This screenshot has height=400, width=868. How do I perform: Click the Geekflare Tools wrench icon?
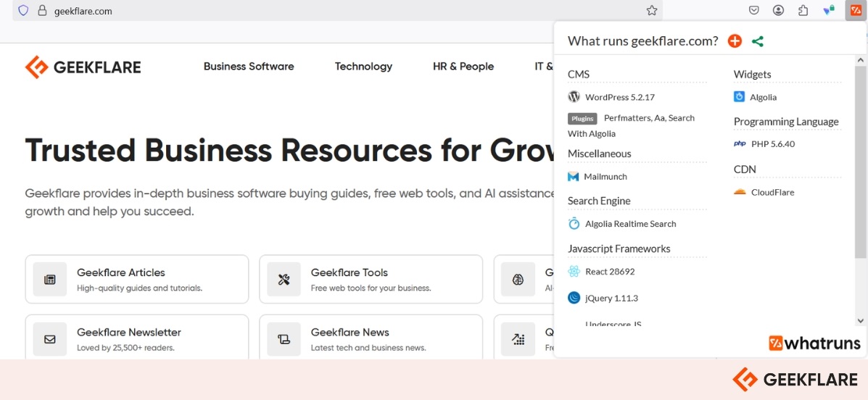284,280
